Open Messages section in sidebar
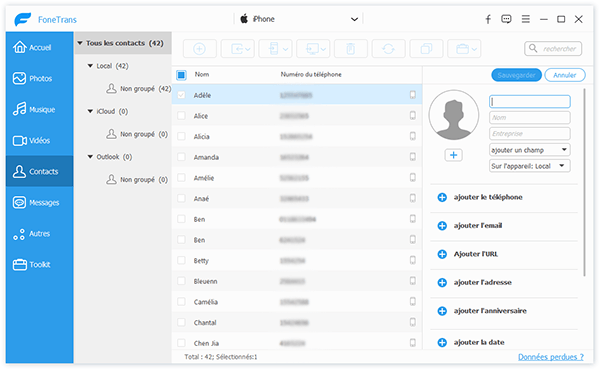Viewport: 600px width, 370px height. click(x=39, y=202)
